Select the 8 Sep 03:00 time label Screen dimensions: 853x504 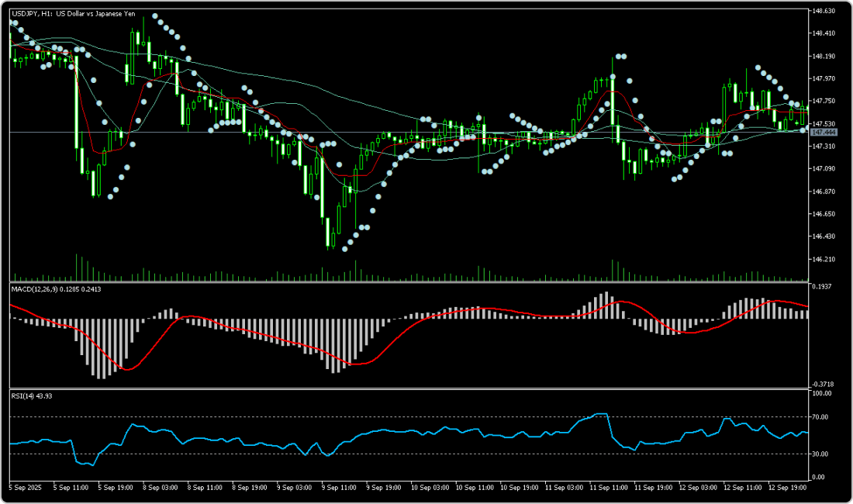coord(161,488)
